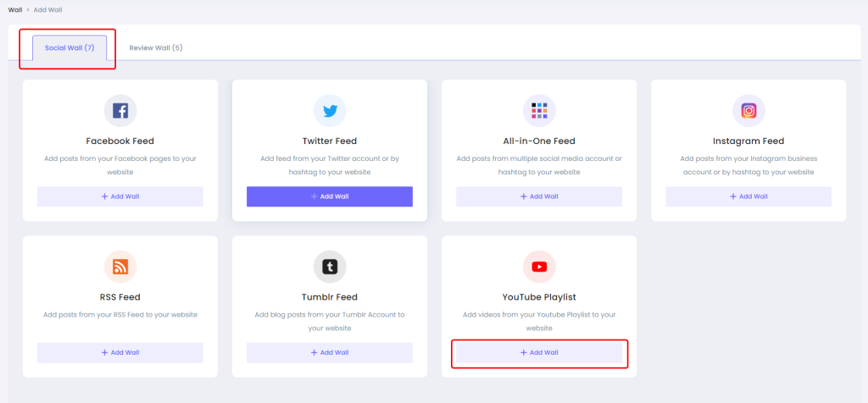Screen dimensions: 868x403
Task: Add Wall for All-in-One Feed
Action: tap(539, 196)
